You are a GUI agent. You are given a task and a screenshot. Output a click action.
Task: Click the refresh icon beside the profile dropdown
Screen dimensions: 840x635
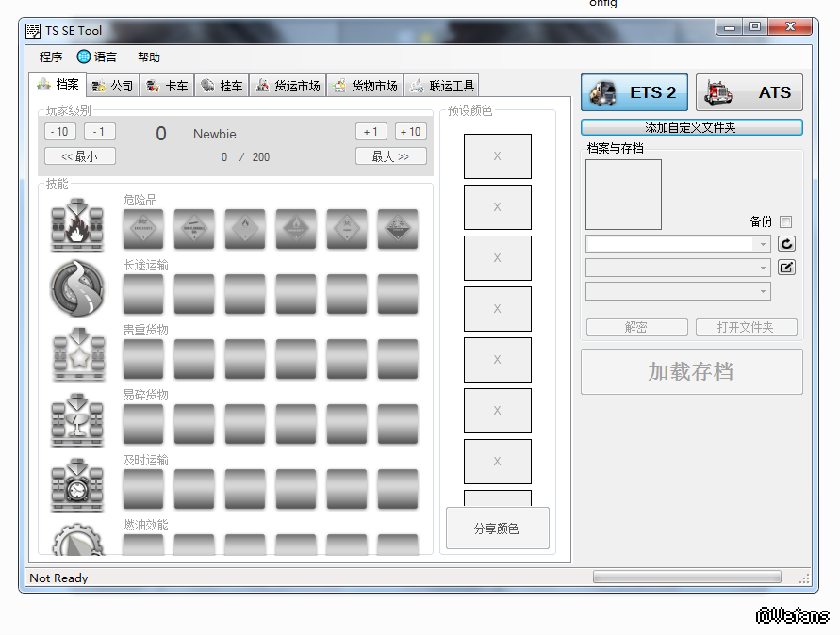tap(786, 244)
